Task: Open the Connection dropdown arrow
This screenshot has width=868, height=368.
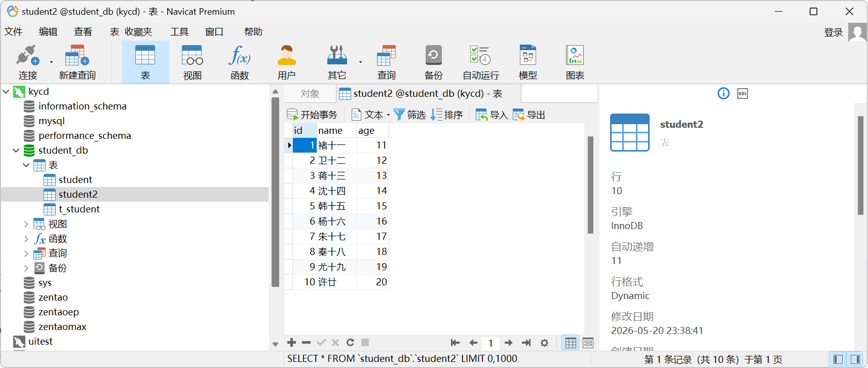Action: coord(51,62)
